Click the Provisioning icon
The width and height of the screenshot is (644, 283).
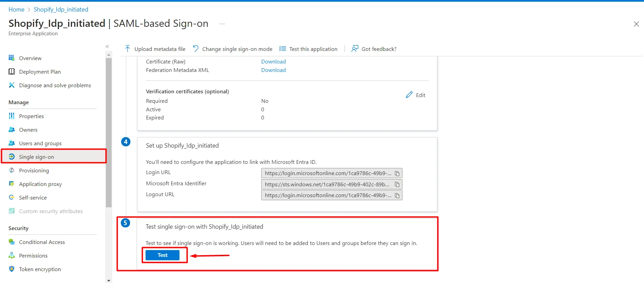[12, 170]
